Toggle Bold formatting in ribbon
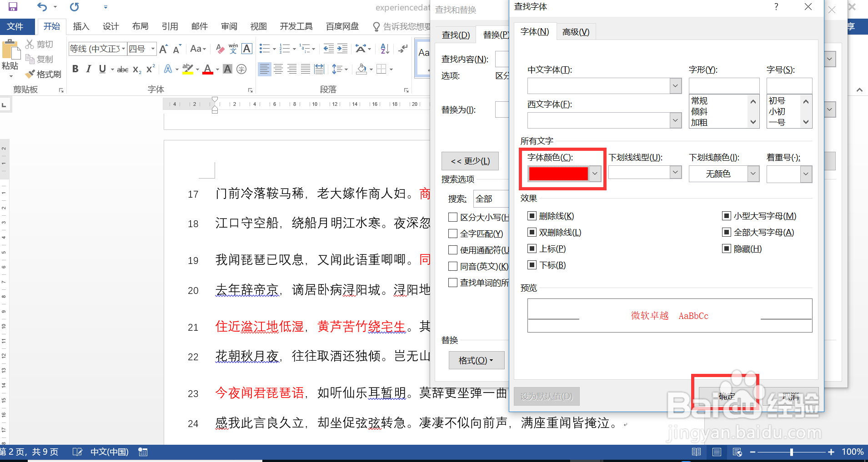Image resolution: width=868 pixels, height=462 pixels. (75, 69)
